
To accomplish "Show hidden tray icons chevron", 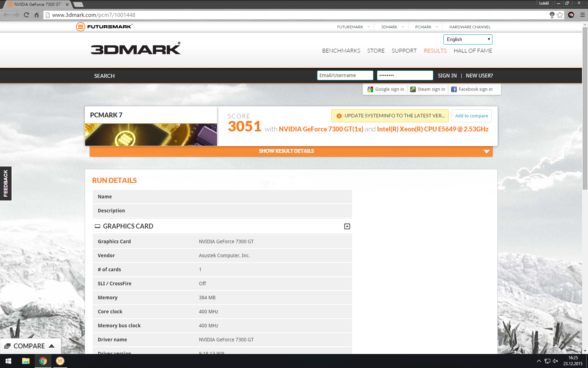I will coord(539,361).
